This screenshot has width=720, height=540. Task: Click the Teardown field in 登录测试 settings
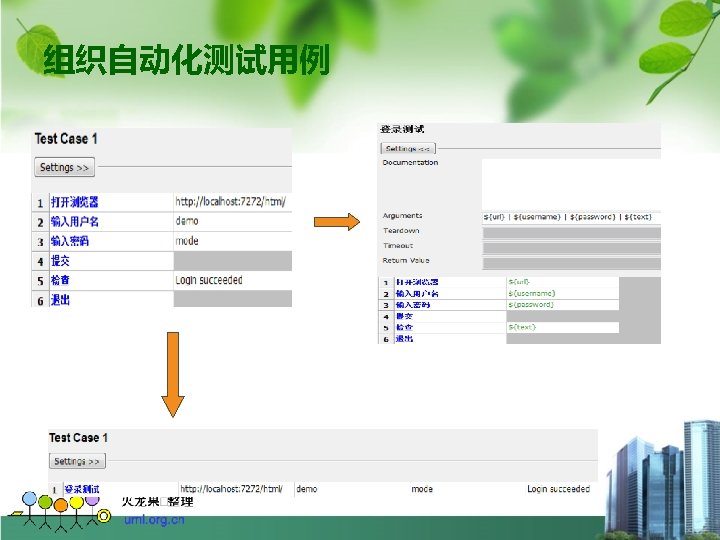tap(571, 233)
